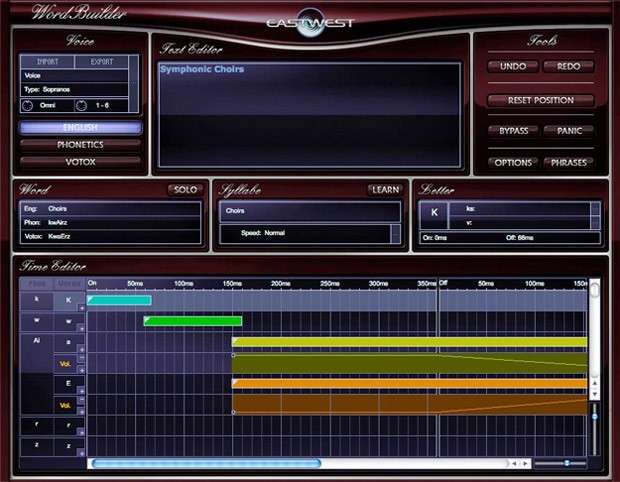
Task: Click the plus button on the second Vol. row
Action: click(x=81, y=412)
